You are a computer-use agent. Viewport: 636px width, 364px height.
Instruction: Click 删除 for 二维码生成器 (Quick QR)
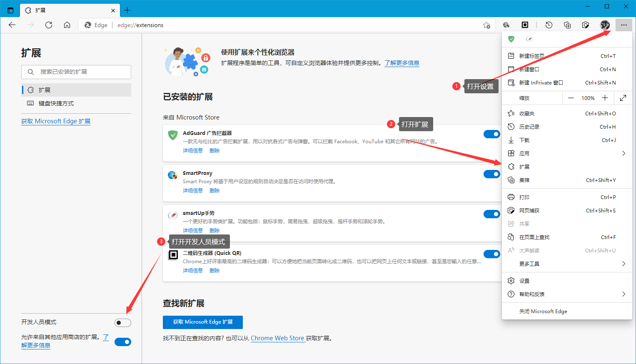pos(214,270)
